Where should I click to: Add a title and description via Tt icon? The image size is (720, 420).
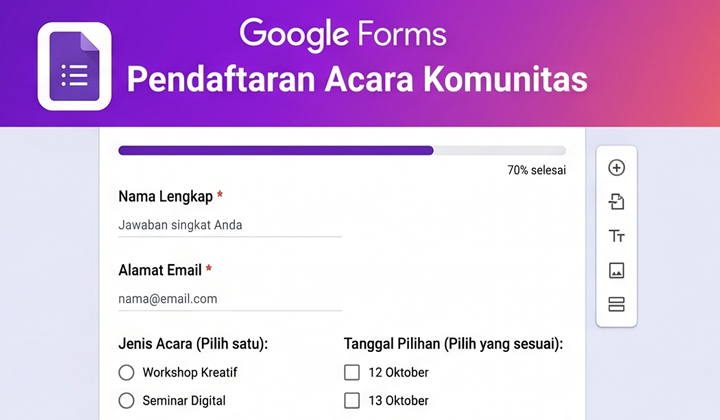click(x=616, y=236)
